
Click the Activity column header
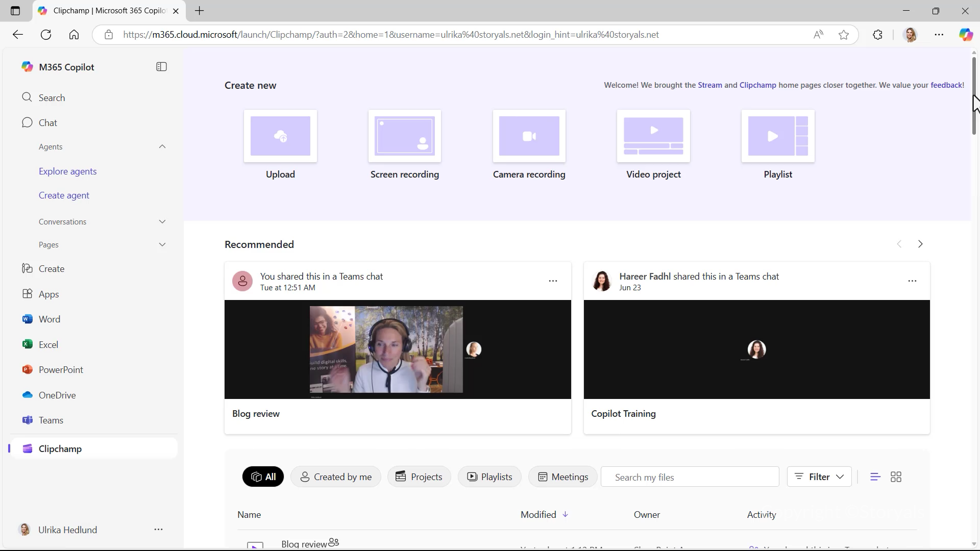[762, 514]
